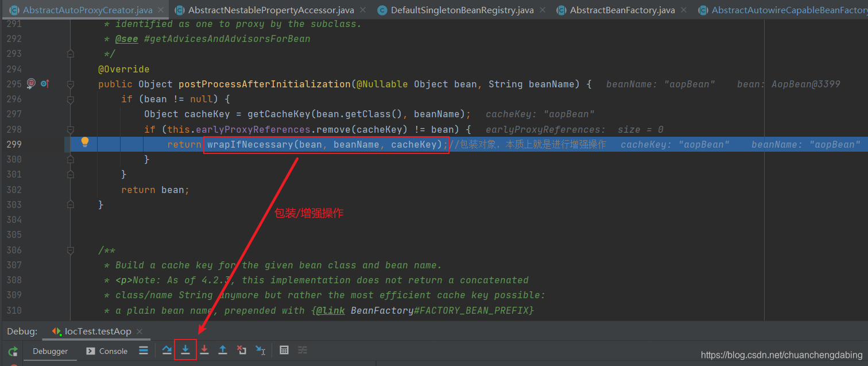Click the Step Out debug icon
868x366 pixels.
pyautogui.click(x=223, y=350)
